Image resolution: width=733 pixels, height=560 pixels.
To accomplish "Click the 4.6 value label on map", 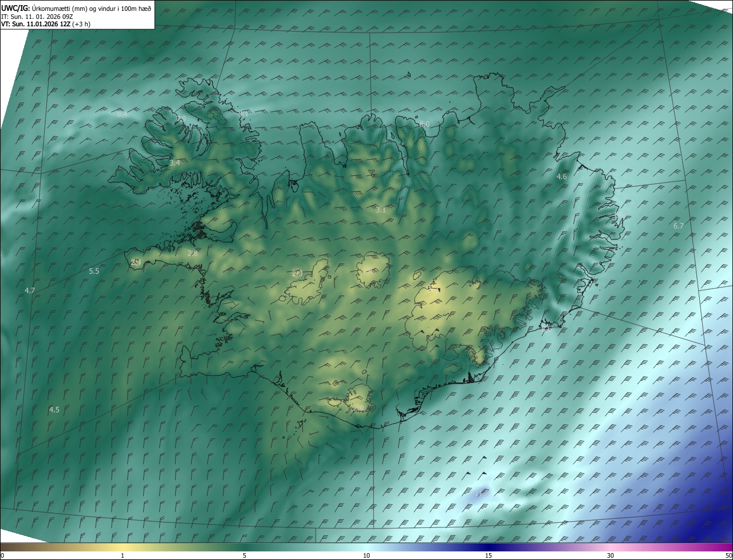I will click(562, 177).
